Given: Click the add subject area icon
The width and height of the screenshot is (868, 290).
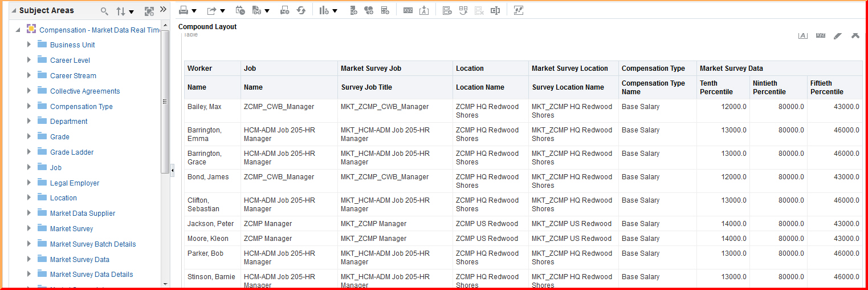Looking at the screenshot, I should [149, 11].
